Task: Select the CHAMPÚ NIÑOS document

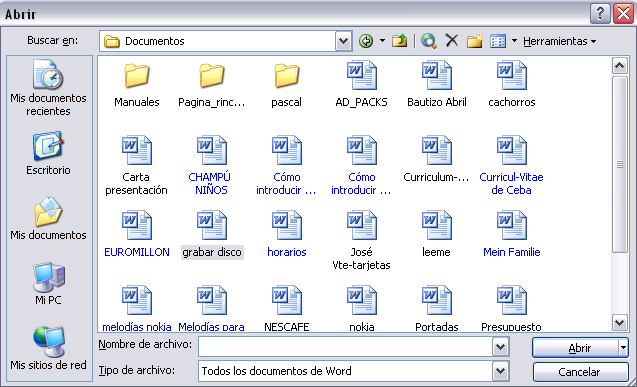Action: point(211,166)
